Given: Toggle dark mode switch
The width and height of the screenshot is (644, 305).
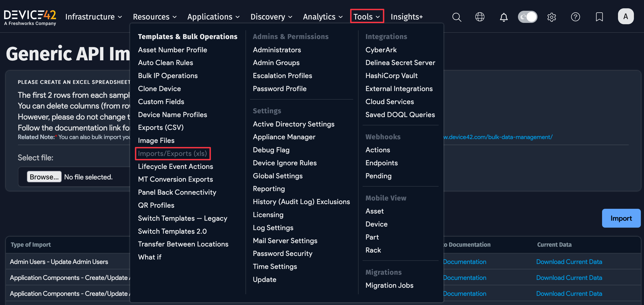Looking at the screenshot, I should [x=527, y=17].
